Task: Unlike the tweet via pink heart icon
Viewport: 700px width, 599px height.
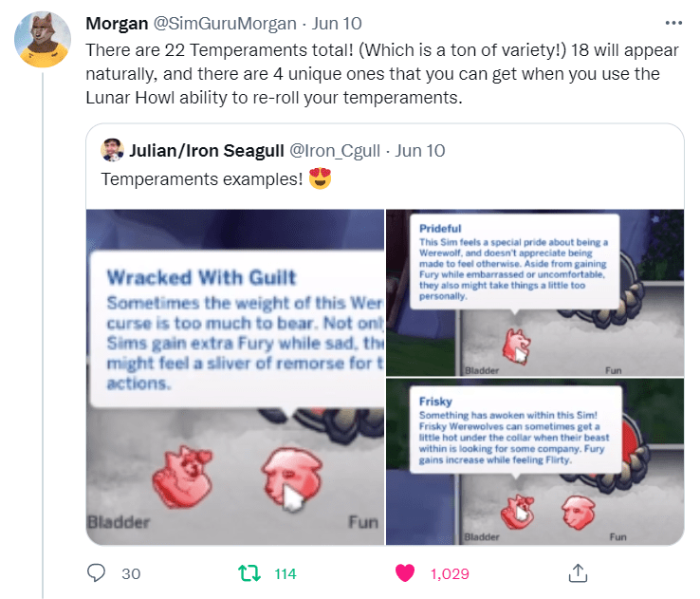Action: click(x=405, y=573)
